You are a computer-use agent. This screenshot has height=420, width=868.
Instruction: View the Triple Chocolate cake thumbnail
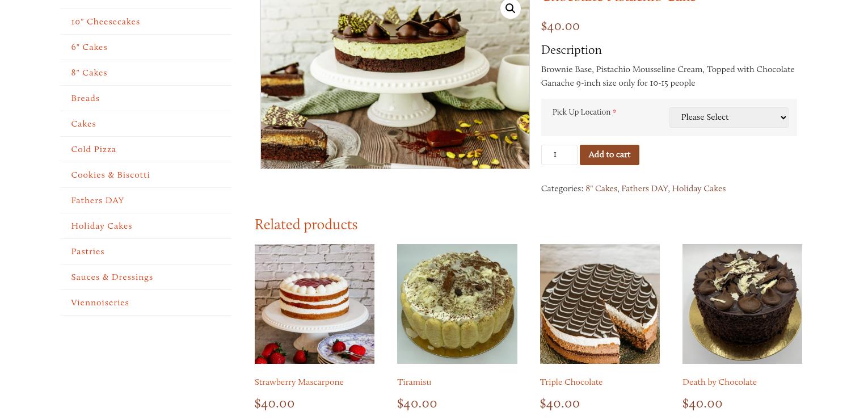click(600, 304)
